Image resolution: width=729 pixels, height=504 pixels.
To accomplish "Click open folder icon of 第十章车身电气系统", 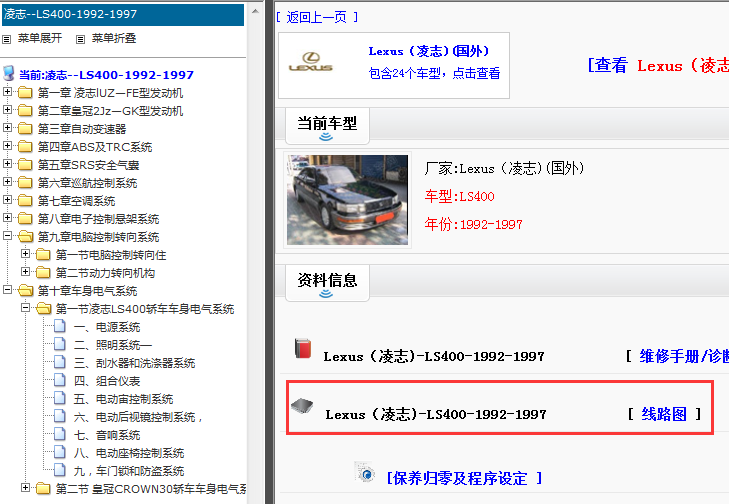I will (x=25, y=291).
